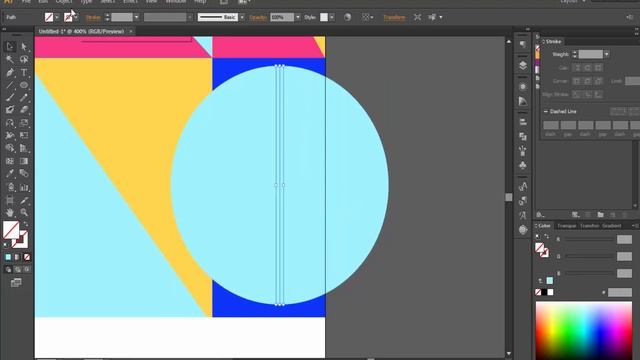Select the Lasso tool
The height and width of the screenshot is (360, 640).
click(x=24, y=60)
